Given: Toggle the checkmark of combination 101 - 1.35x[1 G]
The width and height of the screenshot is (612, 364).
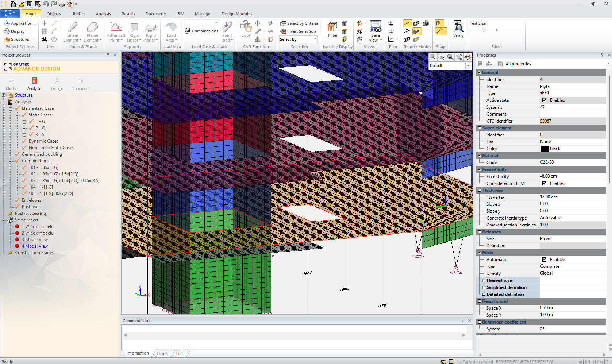Looking at the screenshot, I should [x=24, y=167].
